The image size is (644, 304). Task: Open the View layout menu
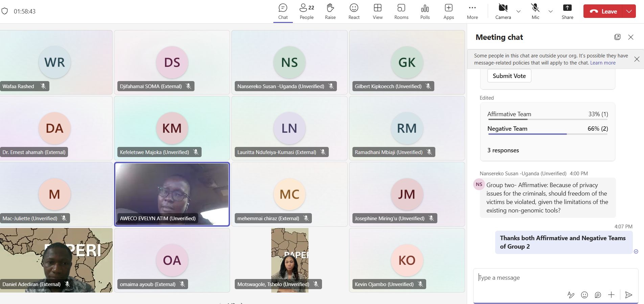(377, 11)
